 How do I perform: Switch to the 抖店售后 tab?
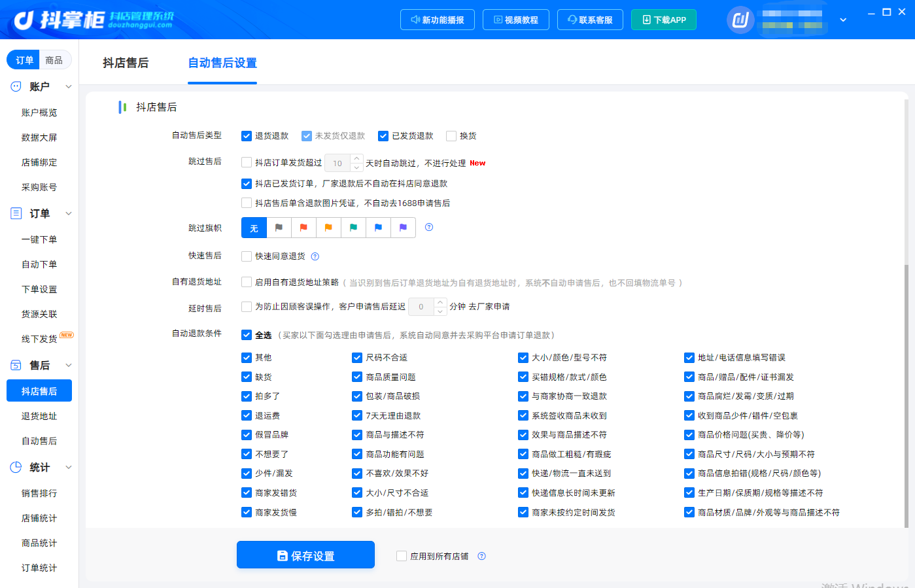[x=126, y=63]
